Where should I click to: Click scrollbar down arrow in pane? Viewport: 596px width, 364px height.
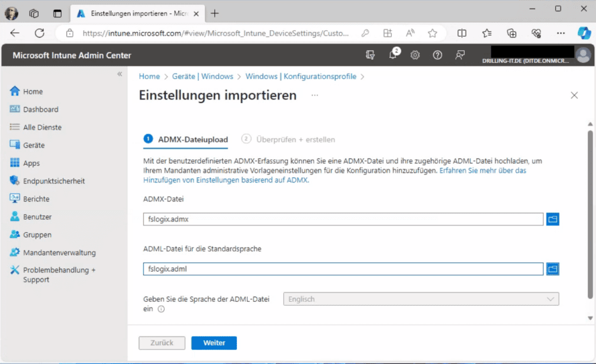tap(590, 318)
